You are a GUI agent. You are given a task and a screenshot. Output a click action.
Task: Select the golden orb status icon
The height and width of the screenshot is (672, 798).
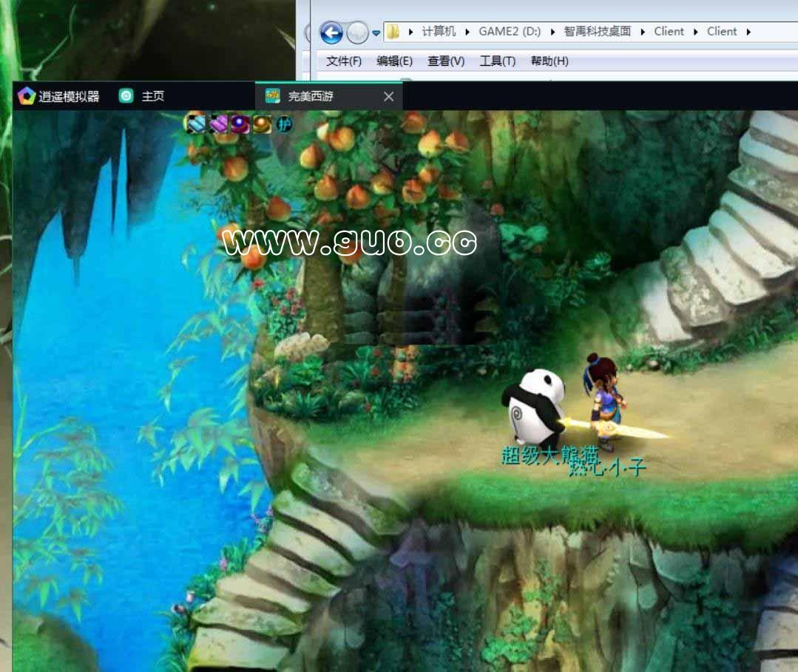[x=262, y=123]
